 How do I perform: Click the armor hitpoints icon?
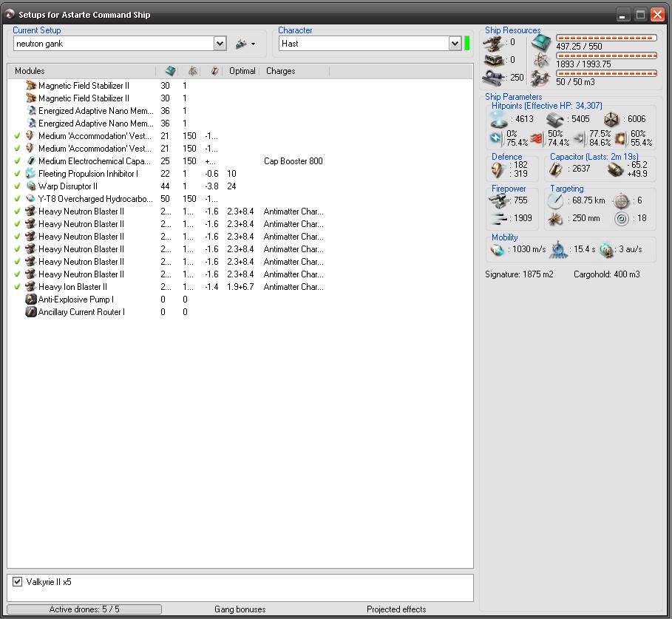point(555,120)
